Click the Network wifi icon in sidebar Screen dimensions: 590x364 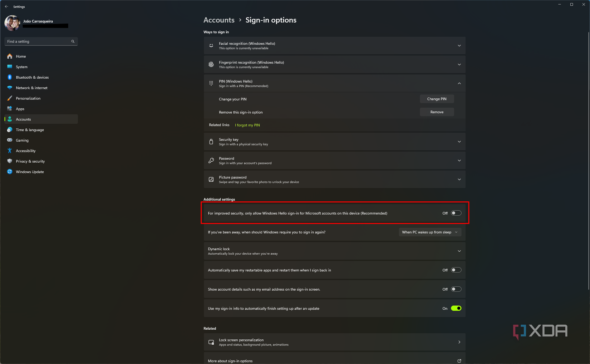point(10,88)
